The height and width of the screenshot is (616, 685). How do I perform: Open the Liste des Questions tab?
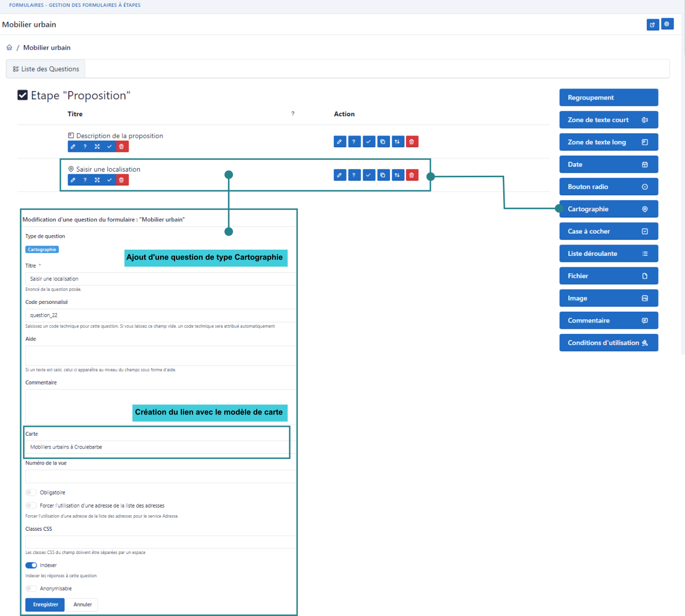click(46, 69)
